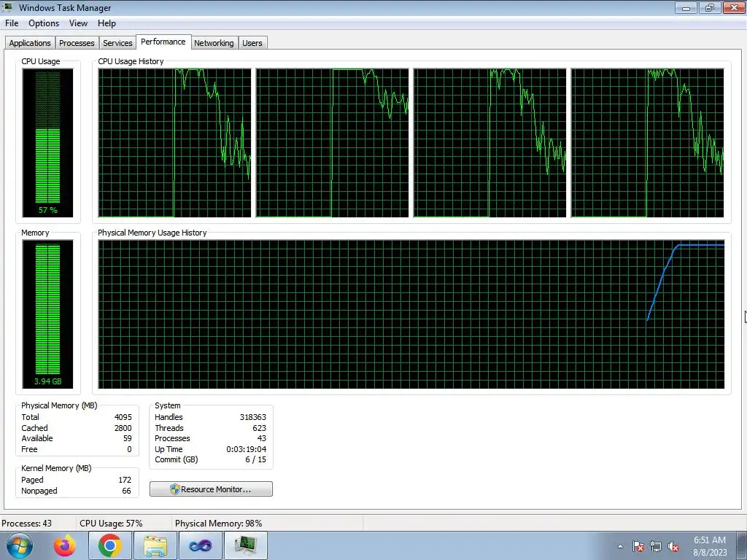Click the Total memory value 4095

coord(123,417)
